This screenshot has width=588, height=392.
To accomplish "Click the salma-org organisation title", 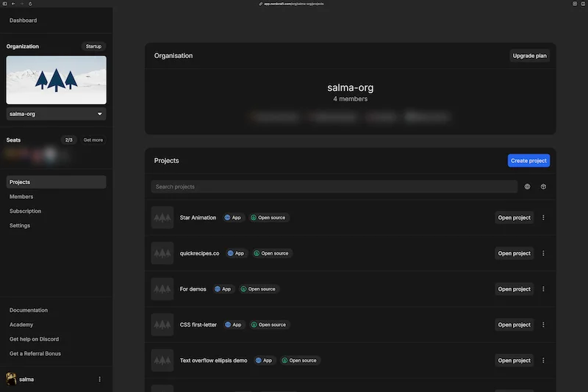I will click(351, 87).
